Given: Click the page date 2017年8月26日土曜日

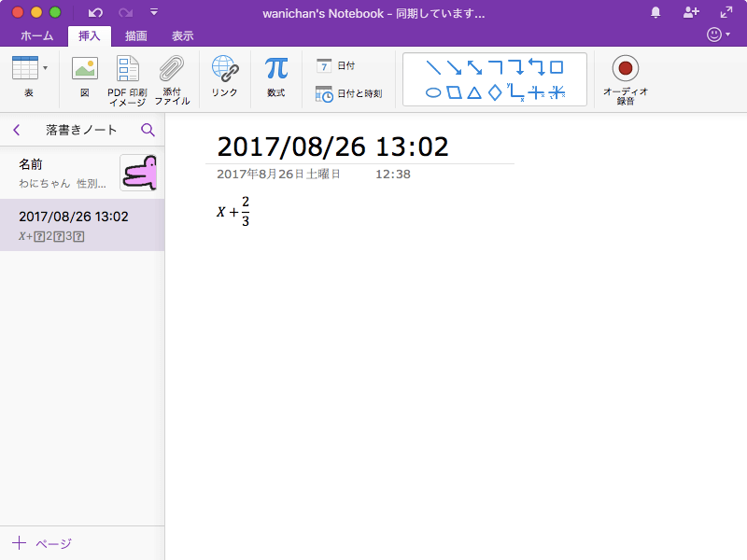Looking at the screenshot, I should [x=278, y=175].
